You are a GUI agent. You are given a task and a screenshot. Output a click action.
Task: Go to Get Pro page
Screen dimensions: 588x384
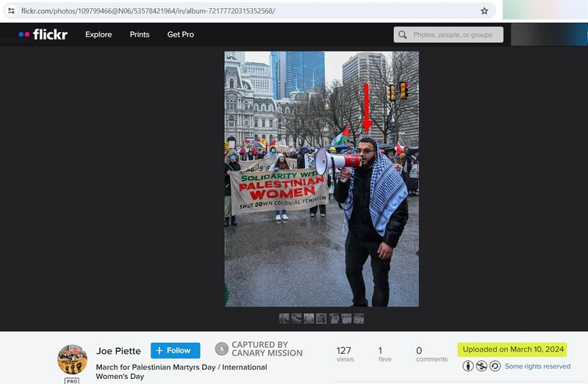(x=181, y=35)
